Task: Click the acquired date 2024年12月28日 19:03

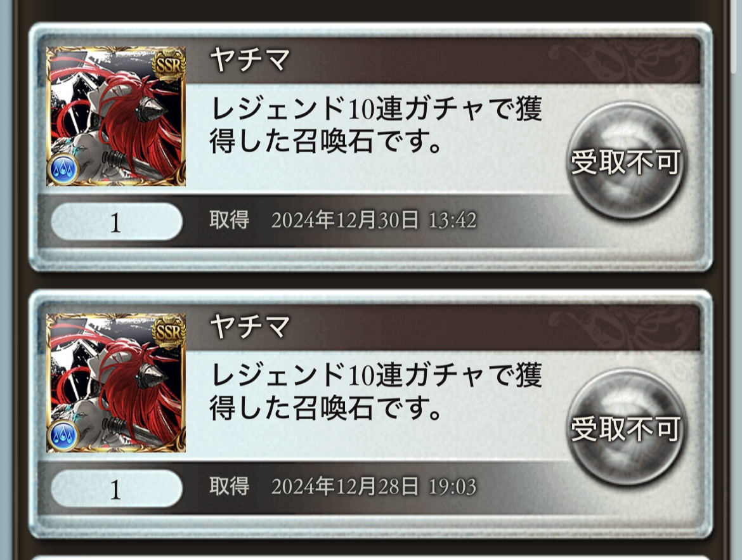Action: coord(374,486)
